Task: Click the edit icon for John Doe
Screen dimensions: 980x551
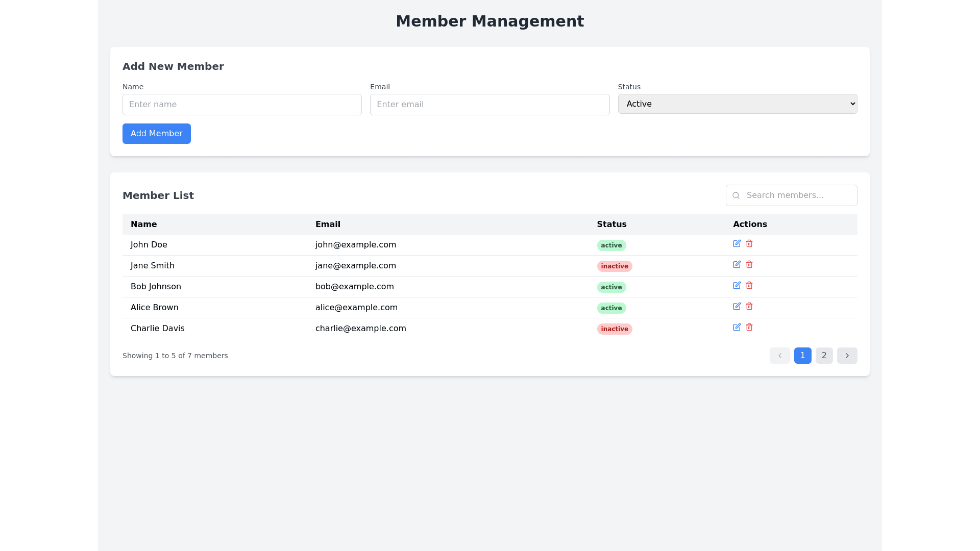Action: tap(737, 244)
